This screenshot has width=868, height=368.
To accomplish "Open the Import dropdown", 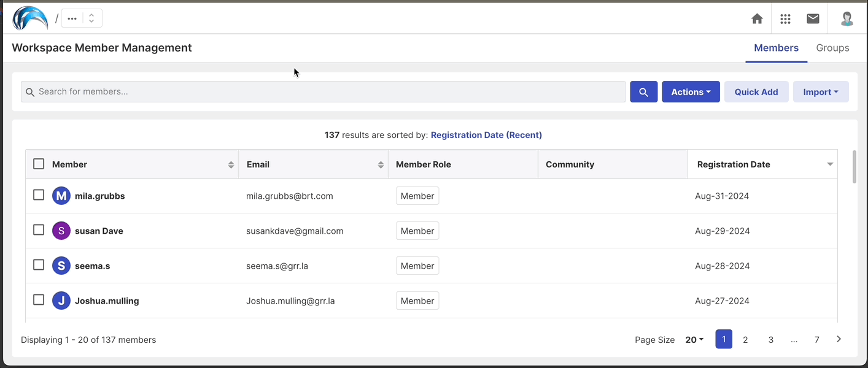I will tap(821, 91).
